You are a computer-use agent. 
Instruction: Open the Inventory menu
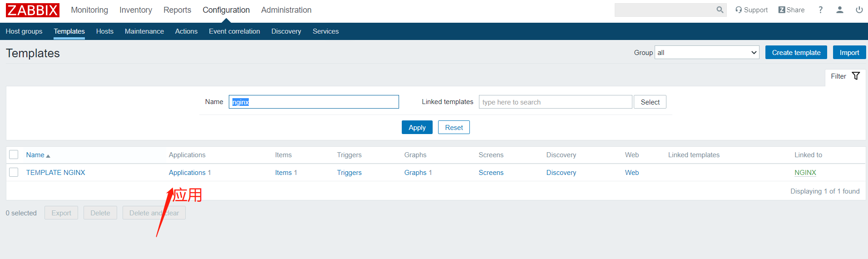(x=136, y=10)
